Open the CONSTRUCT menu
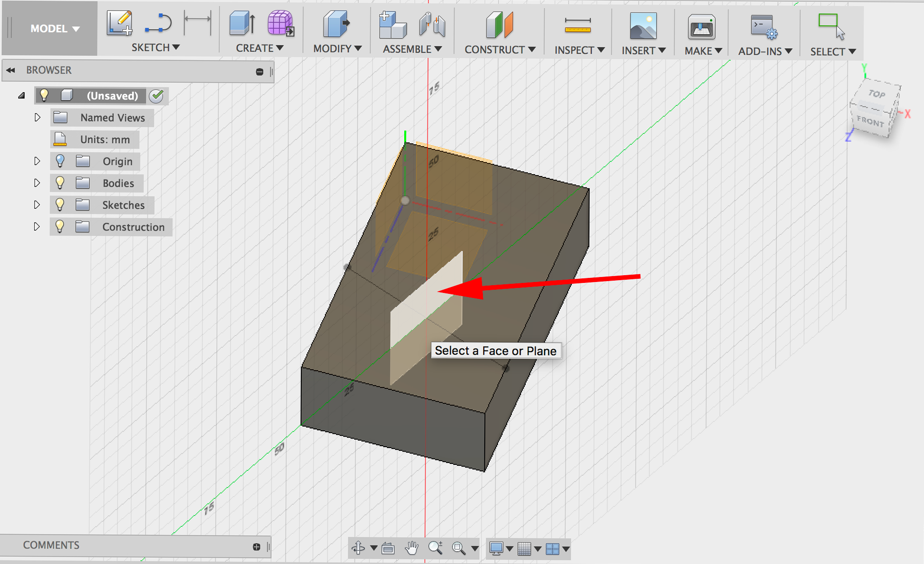This screenshot has height=564, width=924. pos(500,49)
